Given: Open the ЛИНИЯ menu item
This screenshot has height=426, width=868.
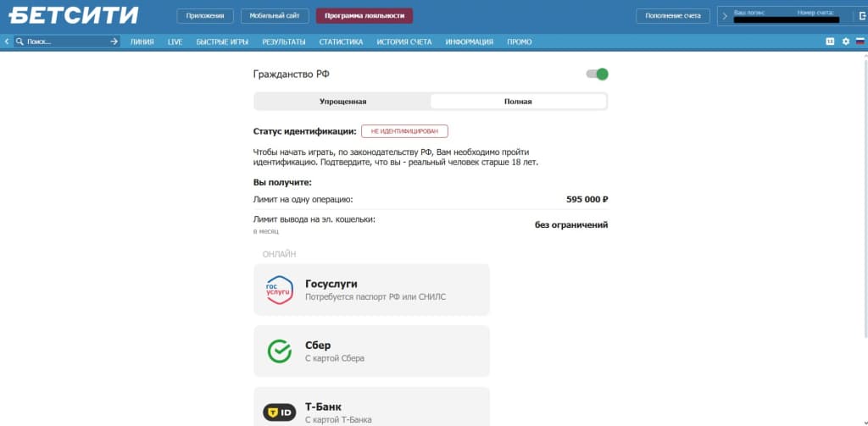Looking at the screenshot, I should coord(142,42).
